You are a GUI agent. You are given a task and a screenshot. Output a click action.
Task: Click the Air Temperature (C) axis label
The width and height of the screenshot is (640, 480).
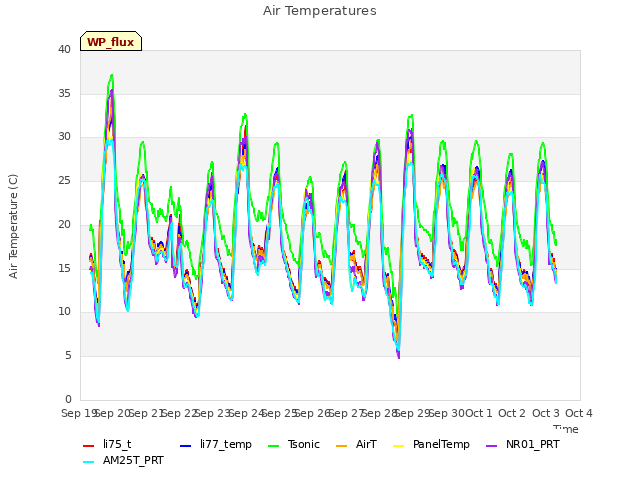point(13,227)
